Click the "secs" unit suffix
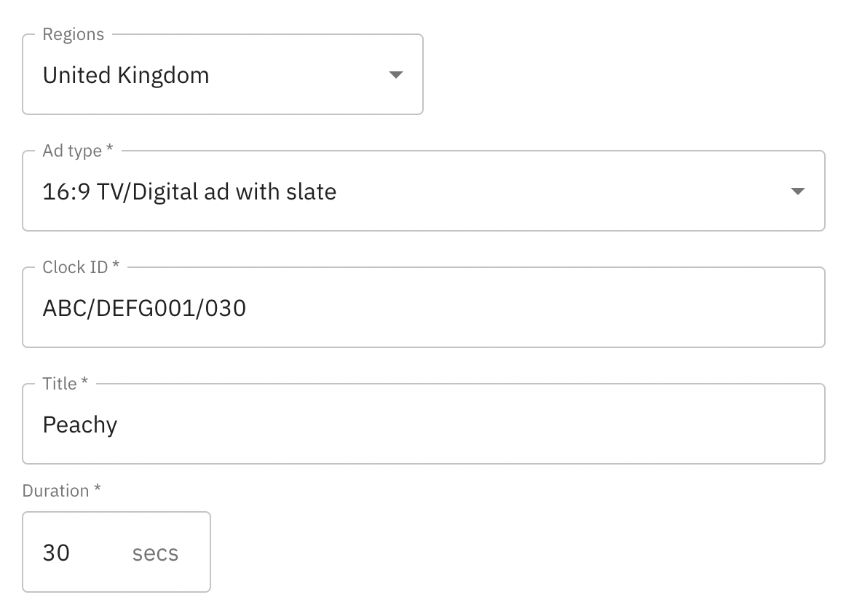This screenshot has height=616, width=846. 155,553
